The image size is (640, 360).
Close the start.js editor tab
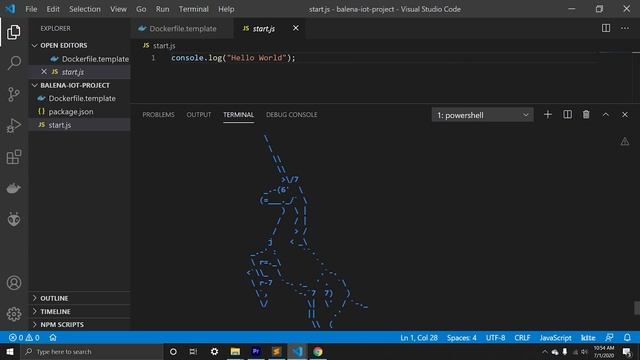coord(296,28)
